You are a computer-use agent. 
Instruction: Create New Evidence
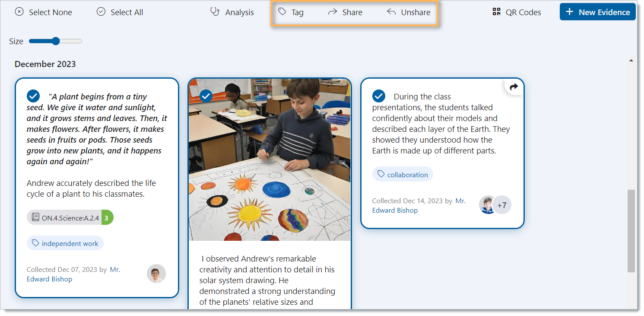(598, 12)
